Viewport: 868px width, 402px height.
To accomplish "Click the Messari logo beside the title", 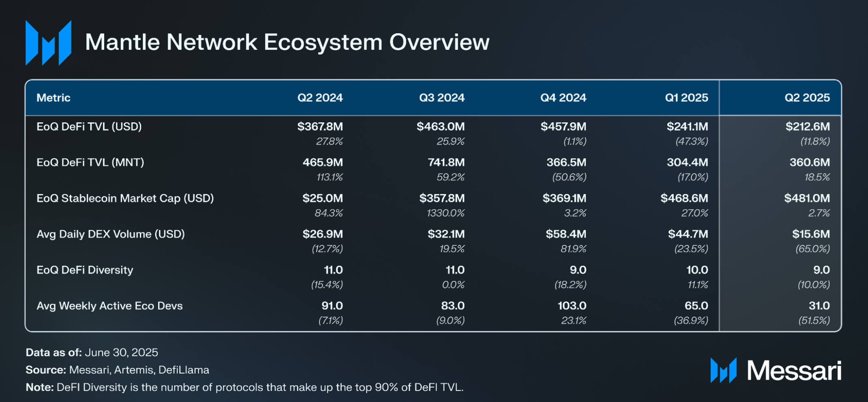I will 49,43.
